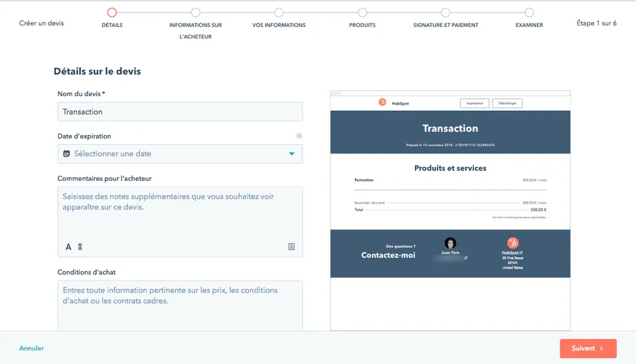Click the Transaction title in the preview

(x=450, y=128)
